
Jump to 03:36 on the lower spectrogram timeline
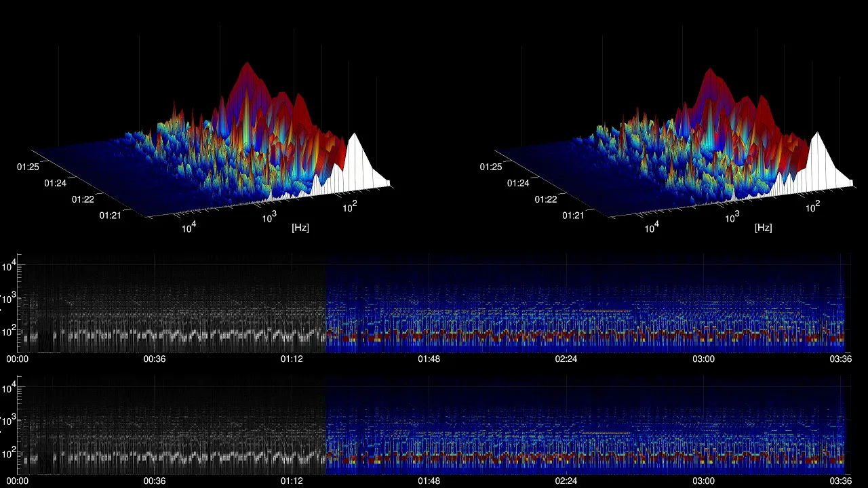(x=841, y=481)
